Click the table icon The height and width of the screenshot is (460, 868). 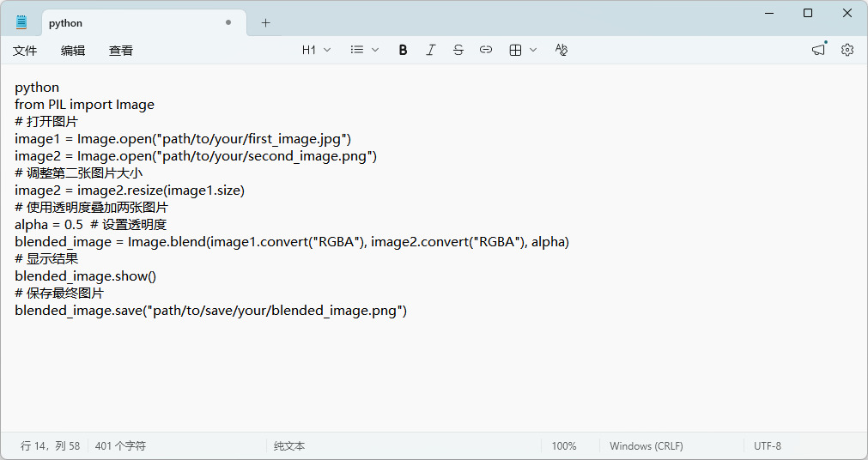(x=515, y=50)
